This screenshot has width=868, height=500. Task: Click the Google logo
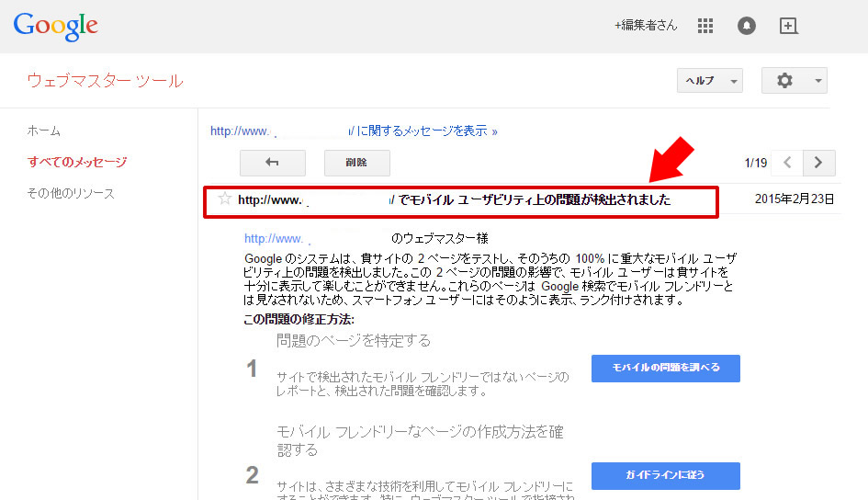coord(55,26)
